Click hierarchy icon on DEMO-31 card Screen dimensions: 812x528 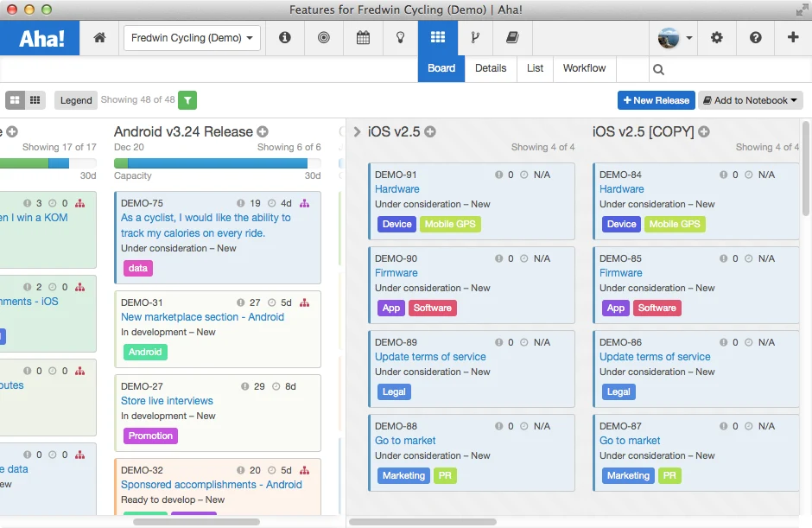click(304, 302)
